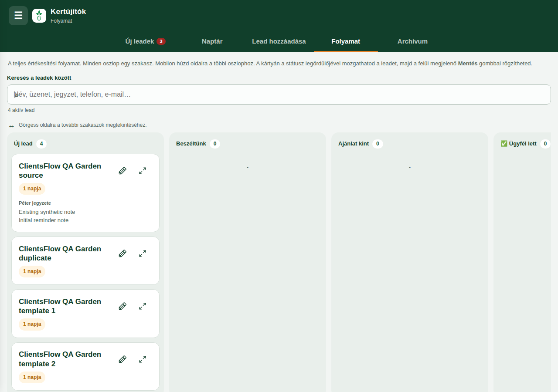Click the 1 napja badge on duplicate card

pos(32,271)
